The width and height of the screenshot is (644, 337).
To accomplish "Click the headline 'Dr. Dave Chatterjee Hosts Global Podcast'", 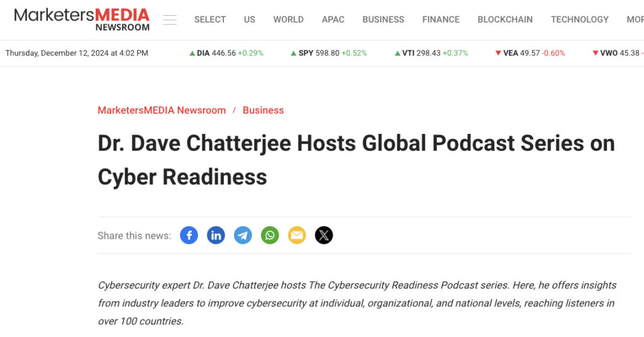I will 356,160.
